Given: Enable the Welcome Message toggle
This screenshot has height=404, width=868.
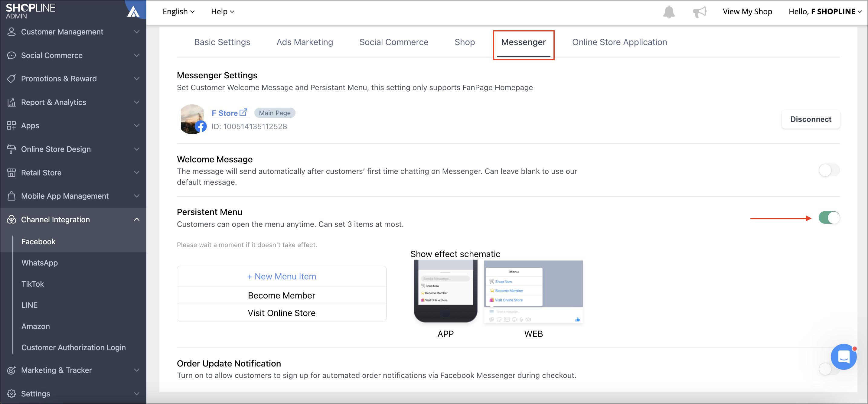Looking at the screenshot, I should click(x=829, y=170).
